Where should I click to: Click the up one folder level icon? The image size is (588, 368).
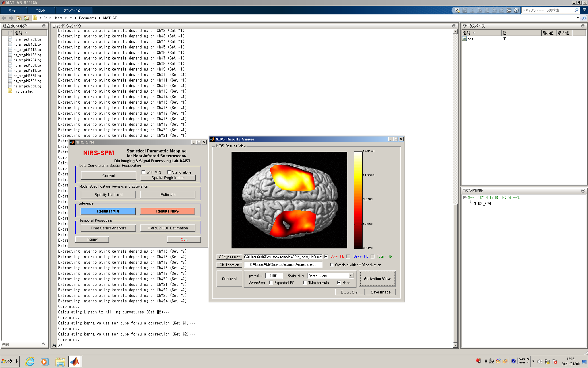19,18
